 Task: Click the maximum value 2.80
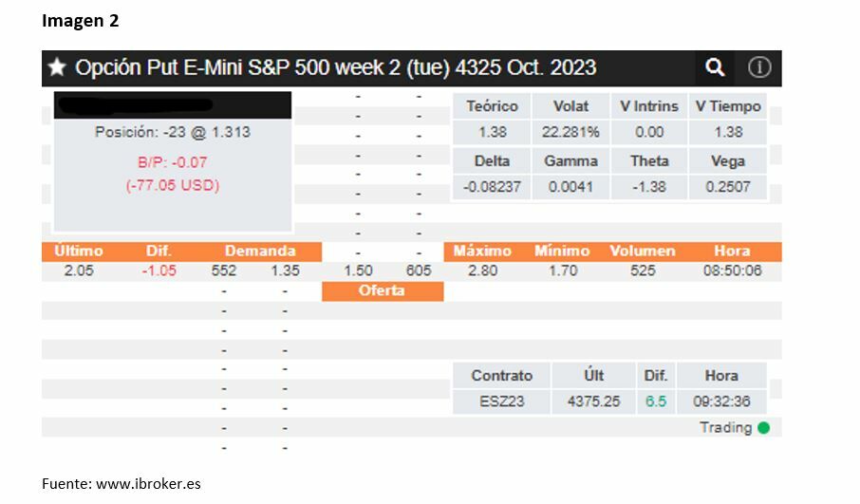pyautogui.click(x=482, y=271)
